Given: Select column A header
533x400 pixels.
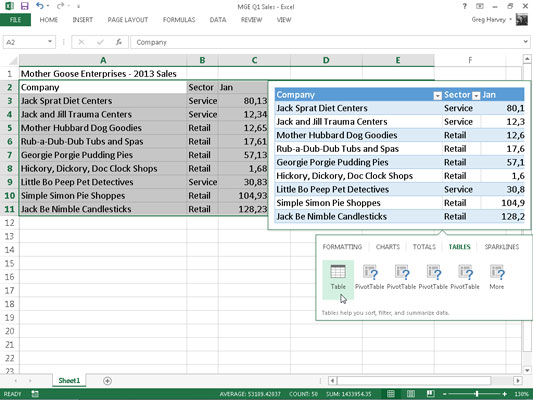Looking at the screenshot, I should click(x=103, y=60).
